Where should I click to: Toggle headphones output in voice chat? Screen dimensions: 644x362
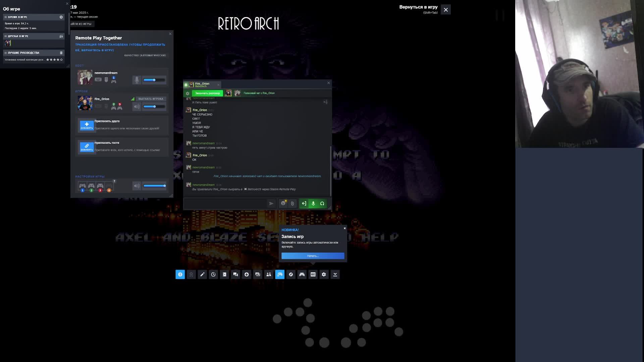click(322, 203)
